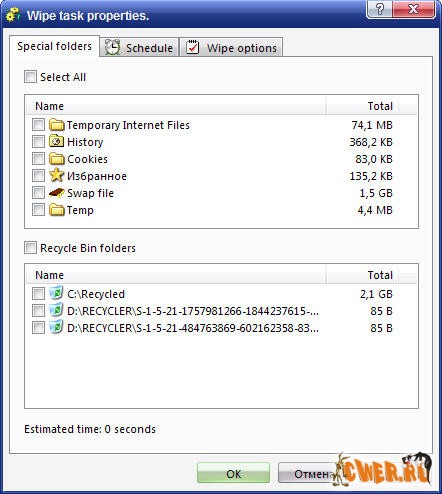The width and height of the screenshot is (442, 494).
Task: Click the Schedule tab alarm clock icon
Action: (x=113, y=47)
